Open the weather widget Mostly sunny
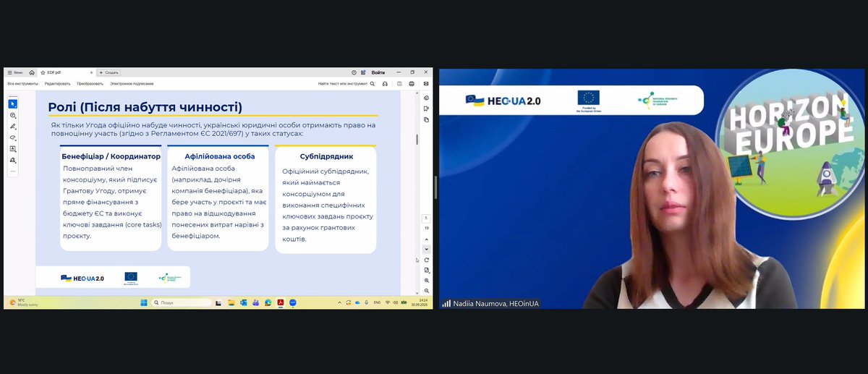This screenshot has height=374, width=868. click(25, 302)
